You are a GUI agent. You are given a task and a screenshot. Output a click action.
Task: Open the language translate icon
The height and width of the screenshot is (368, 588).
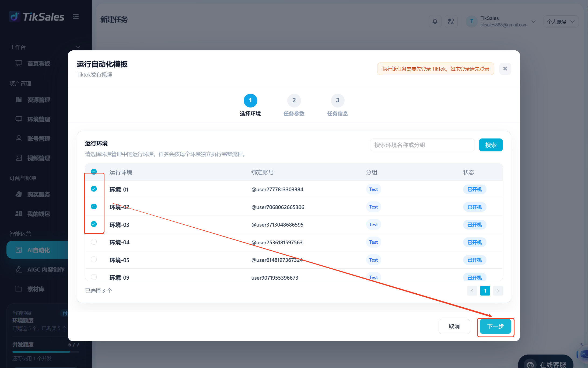click(x=451, y=22)
